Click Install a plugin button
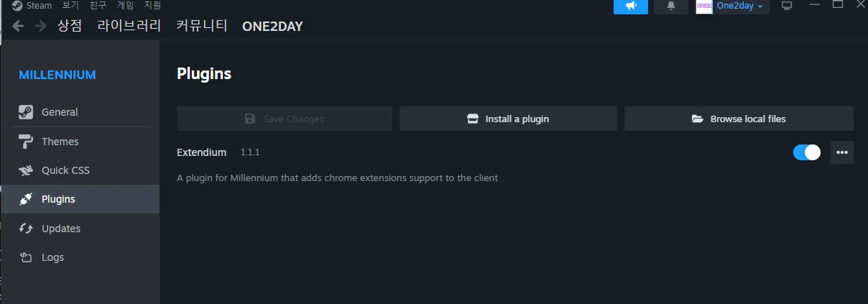The height and width of the screenshot is (304, 868). (x=508, y=119)
